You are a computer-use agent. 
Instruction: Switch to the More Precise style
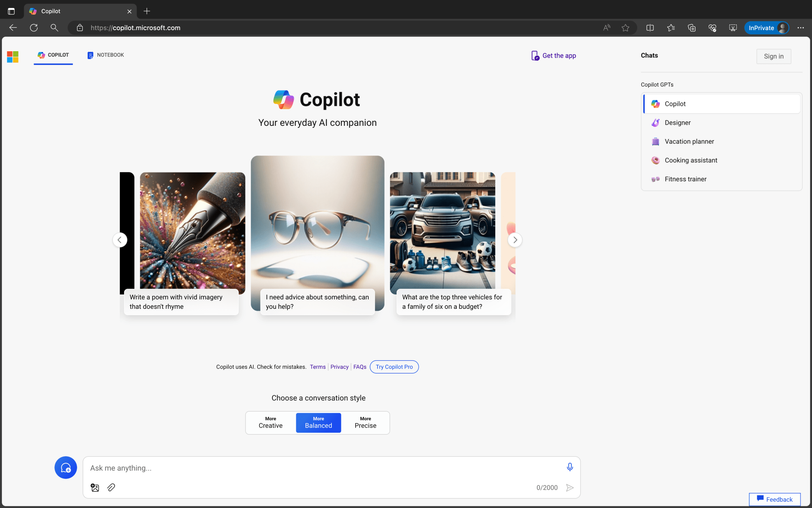click(x=365, y=423)
